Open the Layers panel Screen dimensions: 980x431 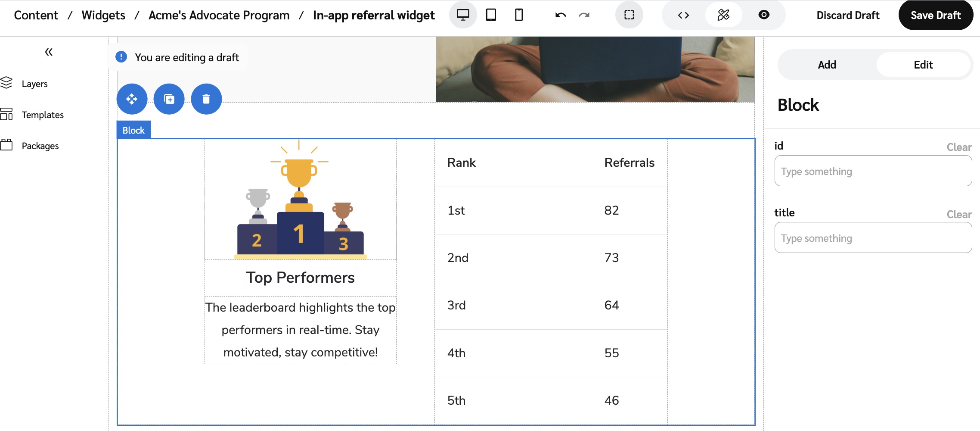[x=34, y=84]
